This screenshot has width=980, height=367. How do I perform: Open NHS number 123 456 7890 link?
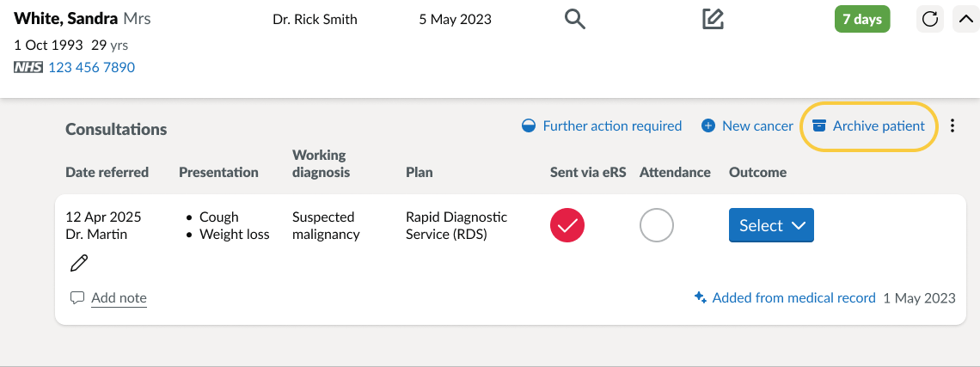tap(91, 67)
